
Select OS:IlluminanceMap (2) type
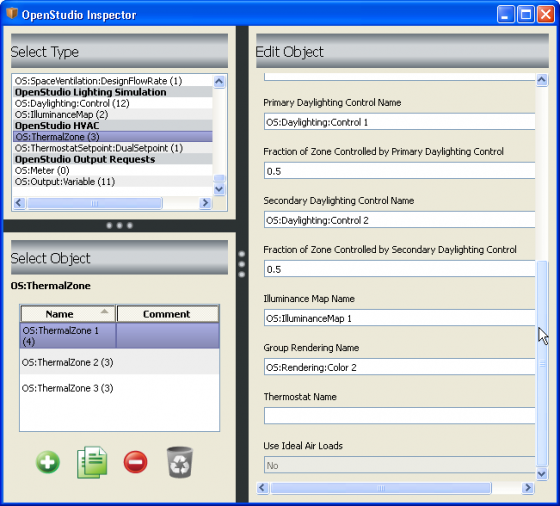[112, 115]
